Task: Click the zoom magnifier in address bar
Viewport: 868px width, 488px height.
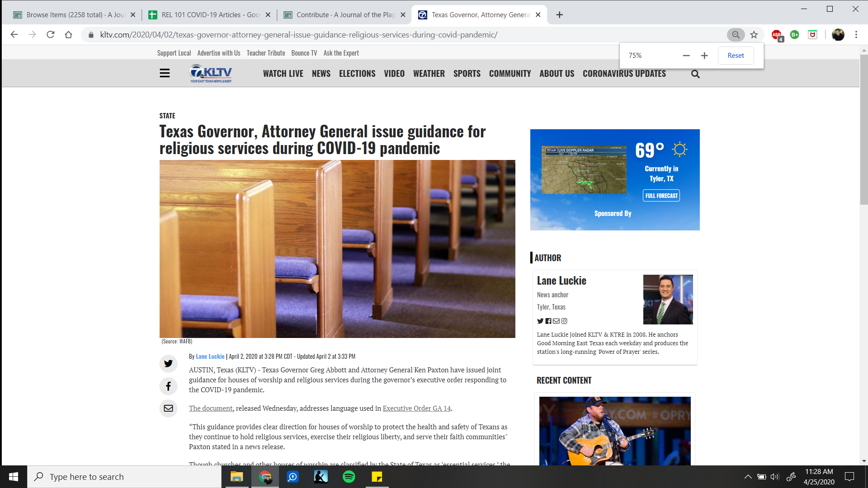Action: [x=736, y=35]
